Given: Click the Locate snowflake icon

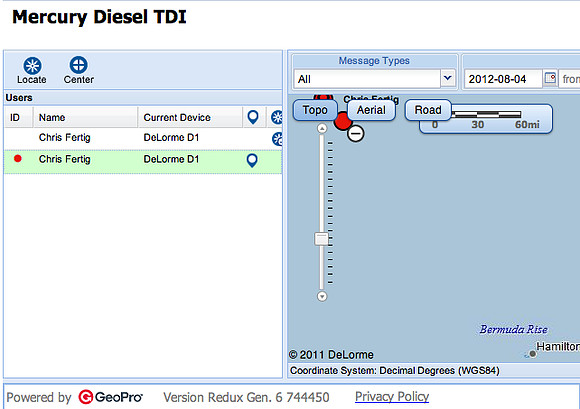Looking at the screenshot, I should tap(32, 66).
